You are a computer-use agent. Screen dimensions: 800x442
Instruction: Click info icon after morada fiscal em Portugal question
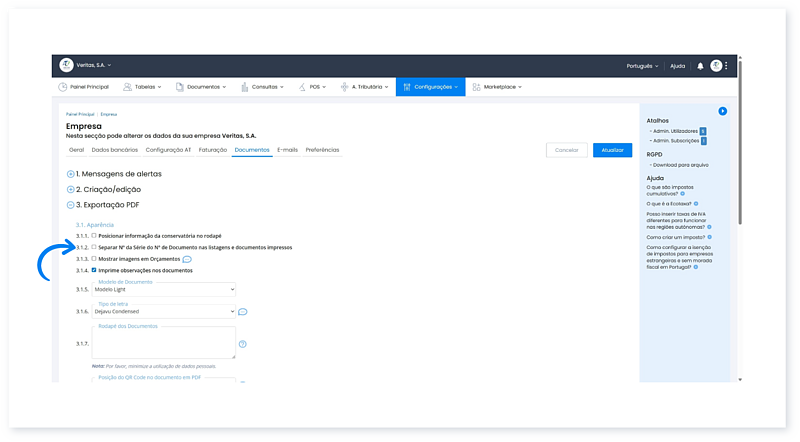tap(695, 267)
